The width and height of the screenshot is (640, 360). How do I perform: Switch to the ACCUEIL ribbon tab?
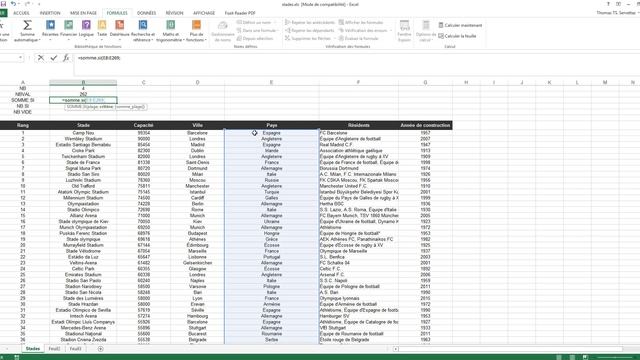(21, 13)
